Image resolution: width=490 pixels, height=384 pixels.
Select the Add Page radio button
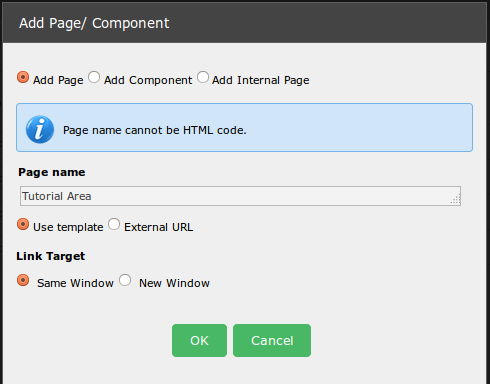tap(23, 77)
